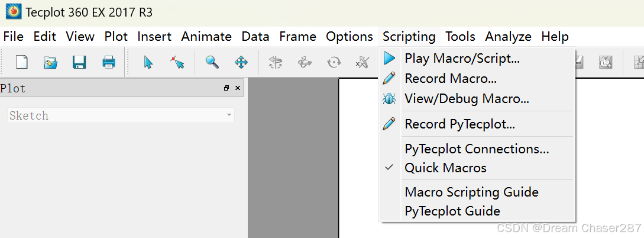Open the Edit menu
This screenshot has width=644, height=238.
click(45, 37)
